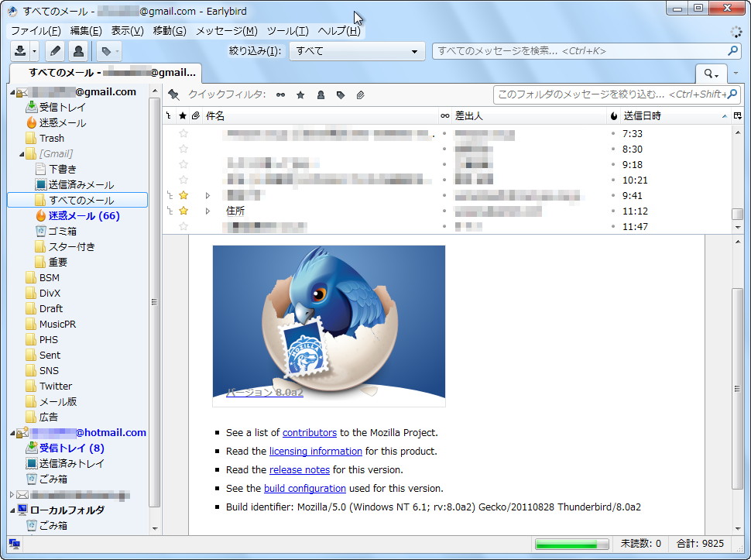Toggle contacts quick filter person icon
The height and width of the screenshot is (560, 751).
321,94
